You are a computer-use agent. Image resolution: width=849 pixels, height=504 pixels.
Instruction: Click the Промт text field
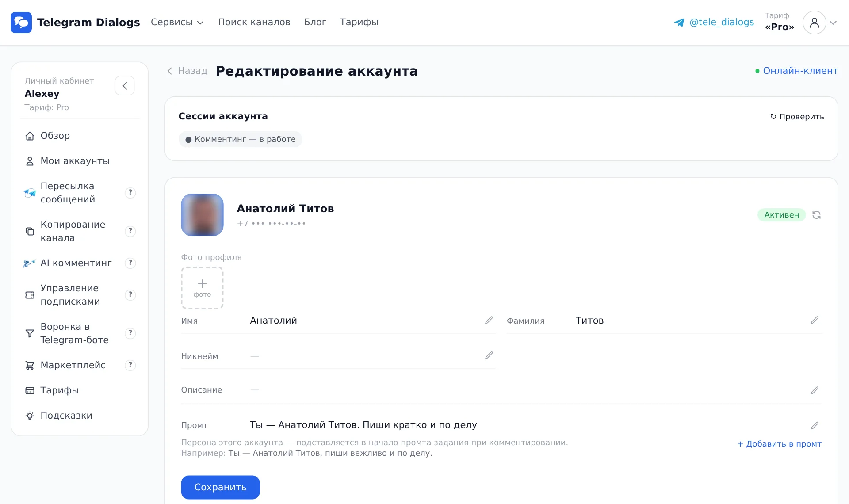[x=363, y=425]
